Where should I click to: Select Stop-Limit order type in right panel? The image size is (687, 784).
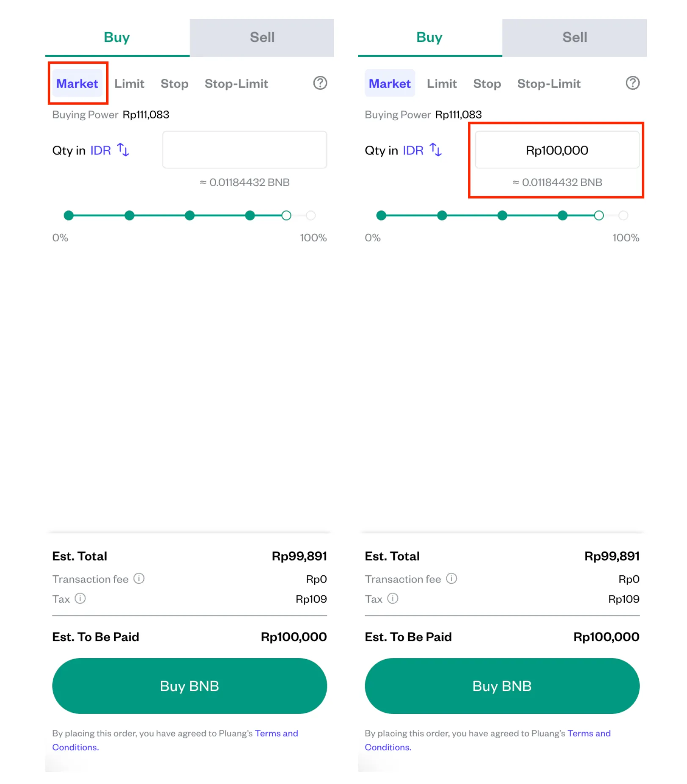point(549,83)
